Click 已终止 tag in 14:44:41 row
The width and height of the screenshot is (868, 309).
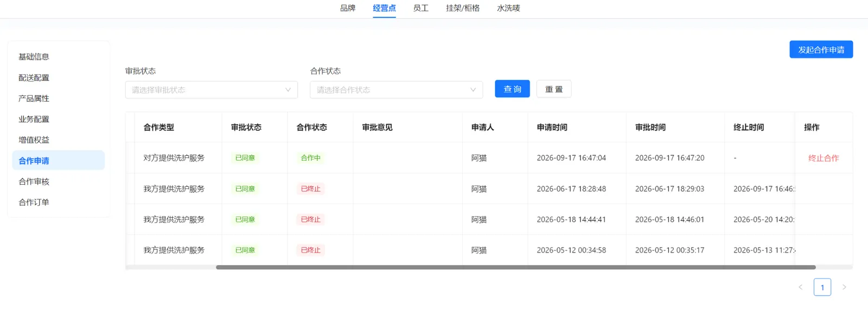point(311,219)
